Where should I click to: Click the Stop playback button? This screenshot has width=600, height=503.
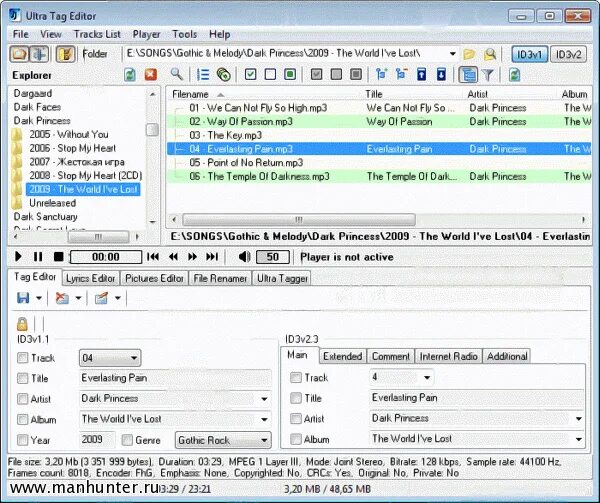click(58, 257)
